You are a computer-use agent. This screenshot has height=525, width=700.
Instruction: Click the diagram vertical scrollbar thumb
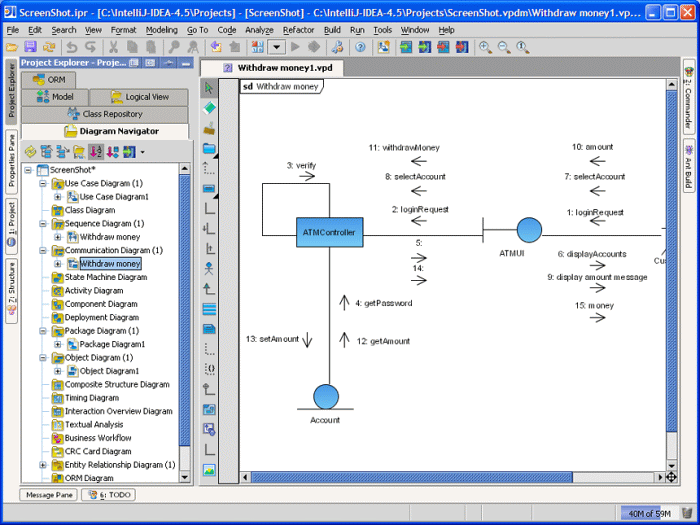pyautogui.click(x=671, y=260)
